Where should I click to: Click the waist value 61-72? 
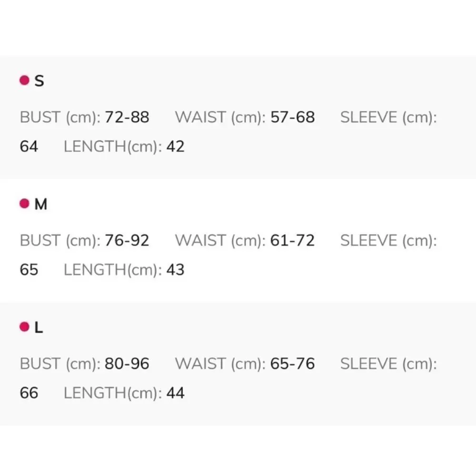point(292,240)
